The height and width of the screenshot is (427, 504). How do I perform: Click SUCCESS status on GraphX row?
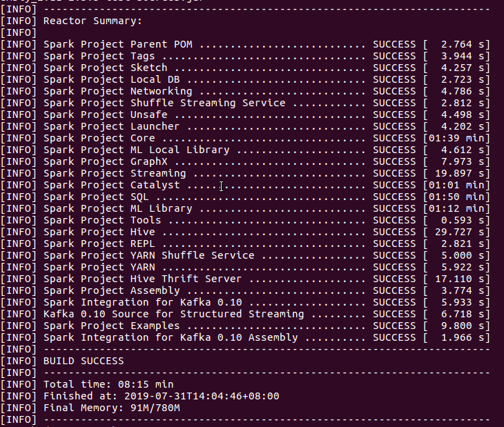pyautogui.click(x=394, y=162)
